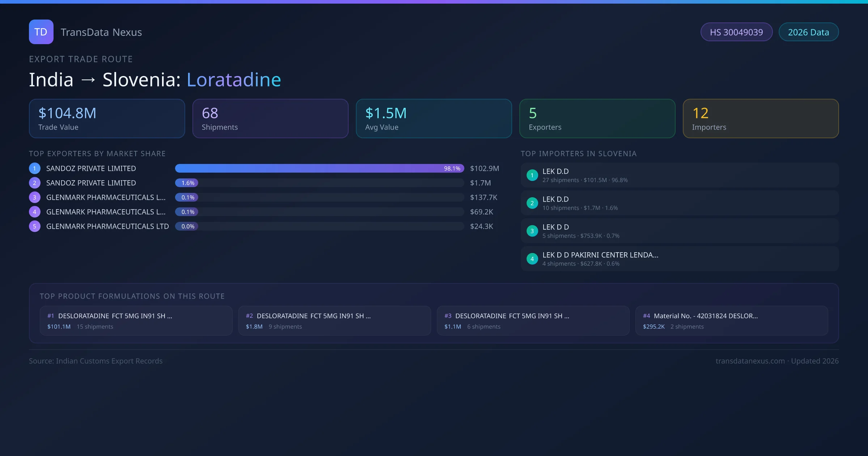
Task: Click green rank 1 importer badge
Action: 532,175
